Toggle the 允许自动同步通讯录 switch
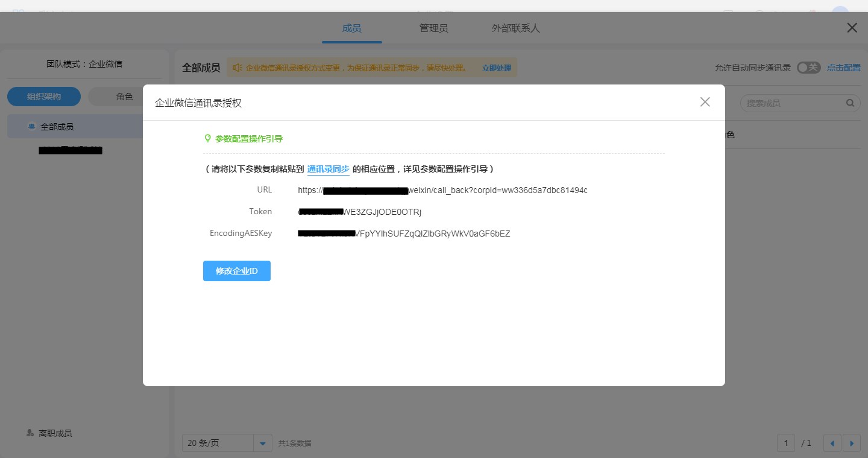This screenshot has height=458, width=868. click(808, 68)
